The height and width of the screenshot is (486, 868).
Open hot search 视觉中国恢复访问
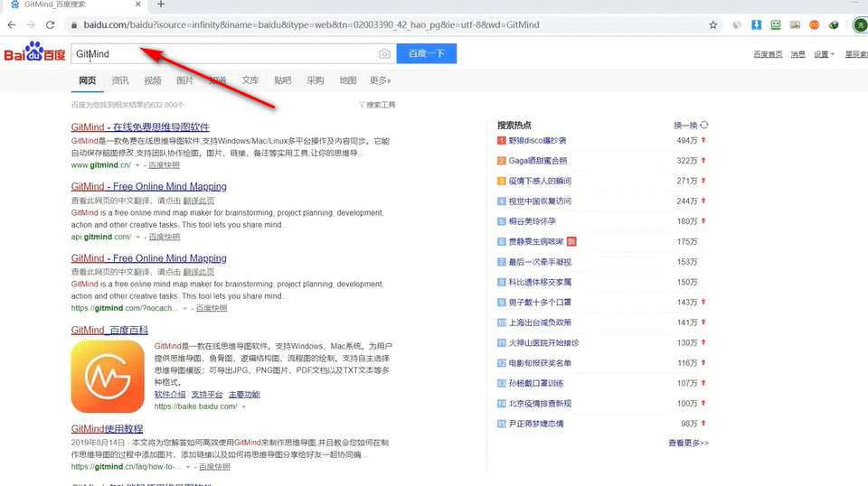540,201
